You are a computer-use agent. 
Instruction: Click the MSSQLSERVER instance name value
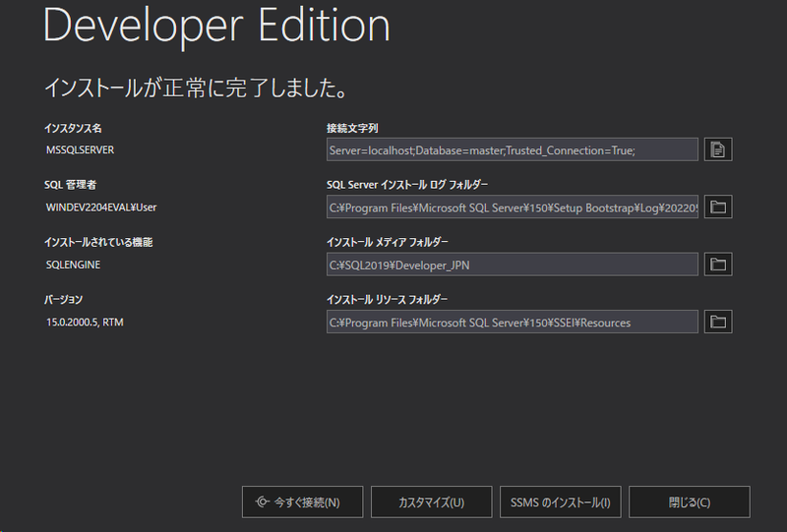tap(80, 150)
